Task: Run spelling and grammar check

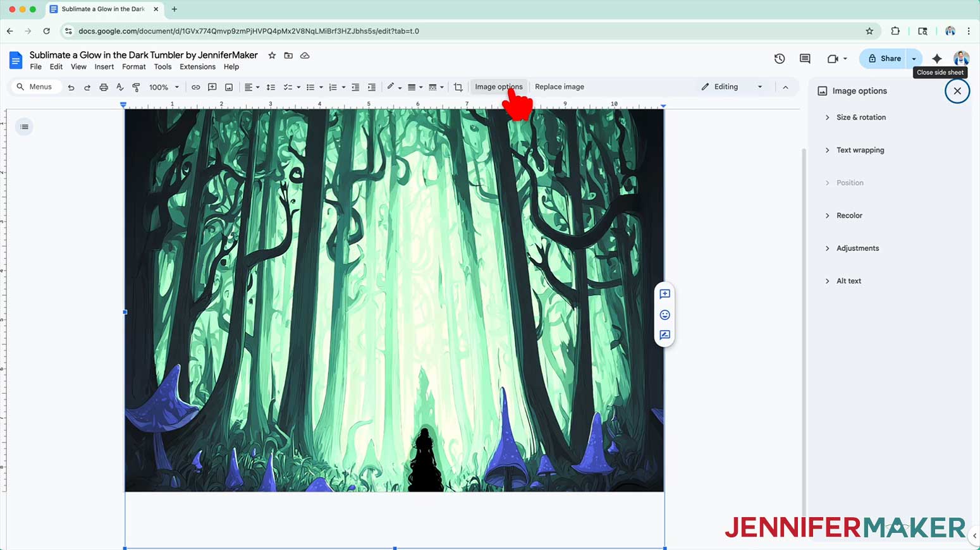Action: [x=120, y=87]
